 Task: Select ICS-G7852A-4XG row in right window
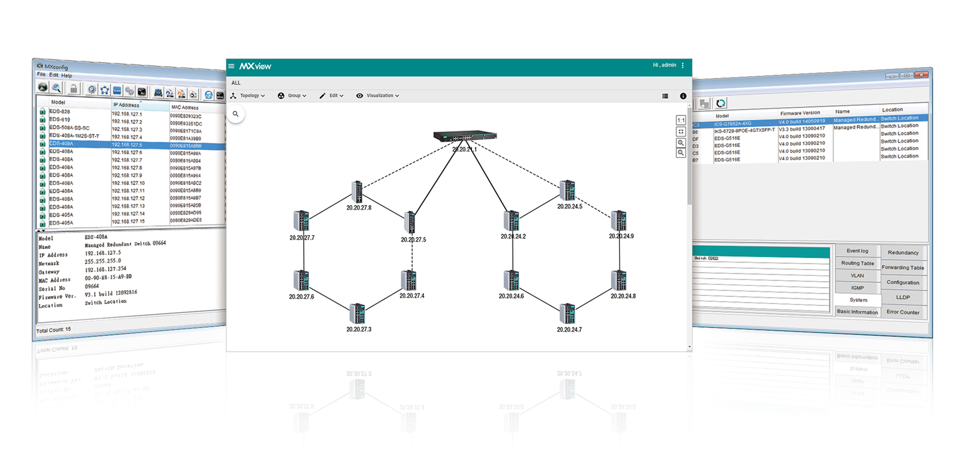[x=811, y=122]
